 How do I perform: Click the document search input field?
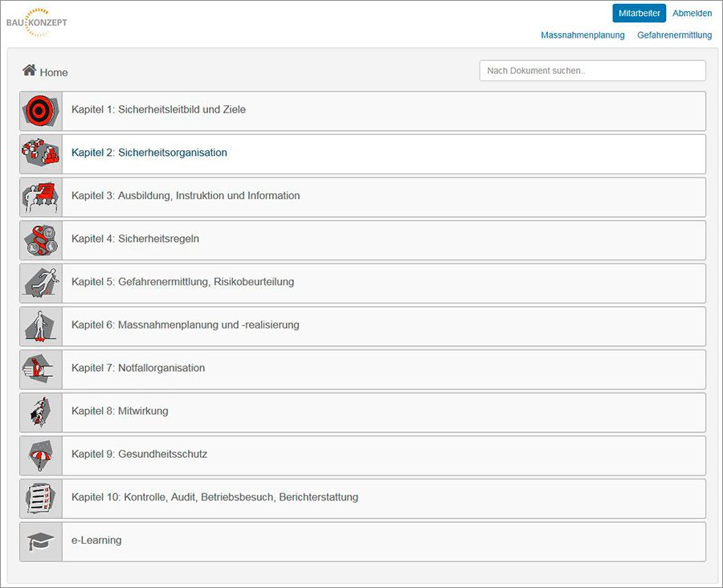coord(592,71)
